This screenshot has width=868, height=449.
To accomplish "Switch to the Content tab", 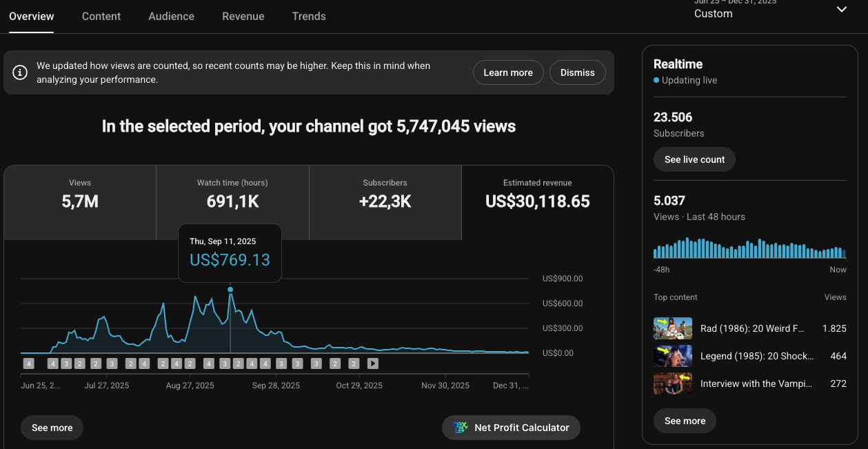I will pyautogui.click(x=101, y=16).
